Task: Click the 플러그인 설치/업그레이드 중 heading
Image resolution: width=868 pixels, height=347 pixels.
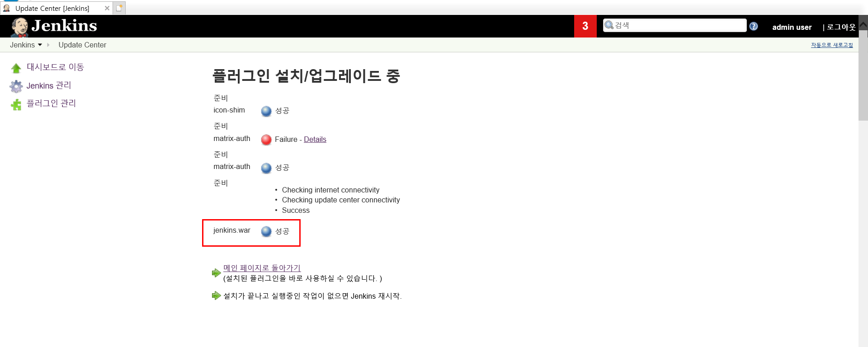Action: click(x=306, y=76)
